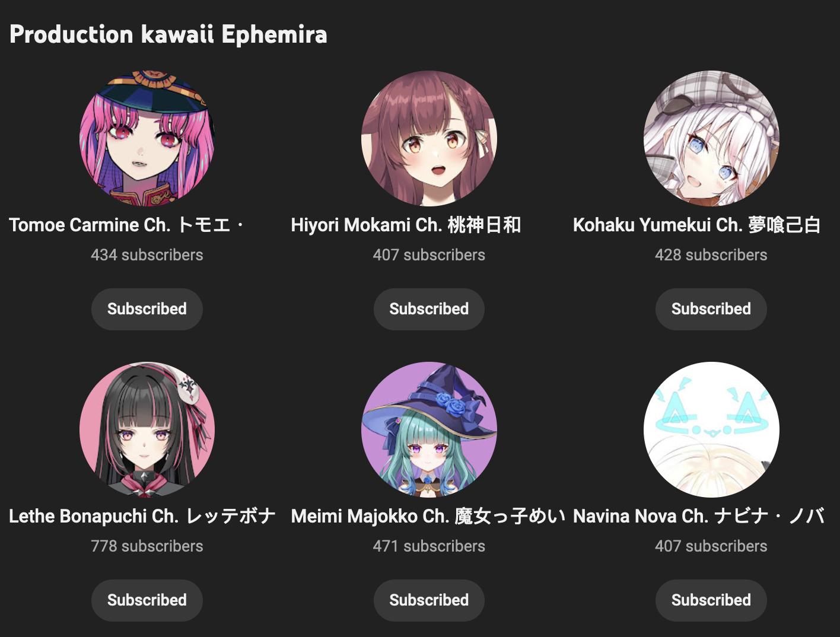840x637 pixels.
Task: Toggle Subscribed button under Hiyori Mokami
Action: (429, 309)
